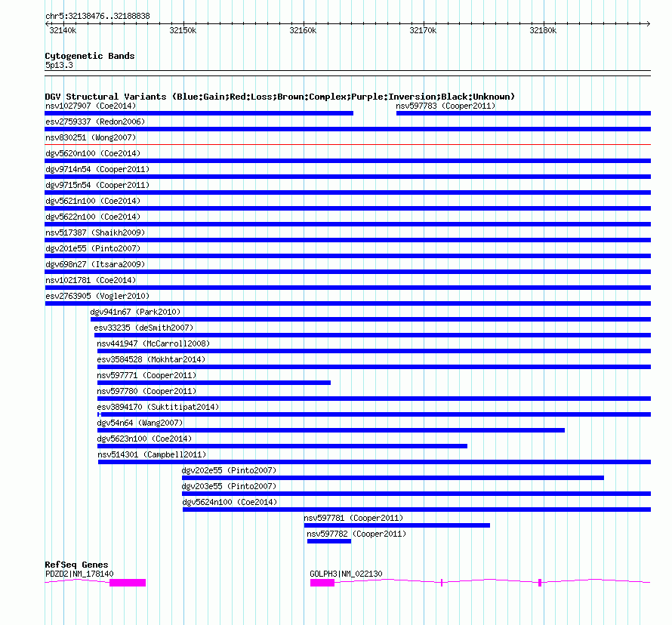Click the blue bar of nsv1027907

point(199,113)
